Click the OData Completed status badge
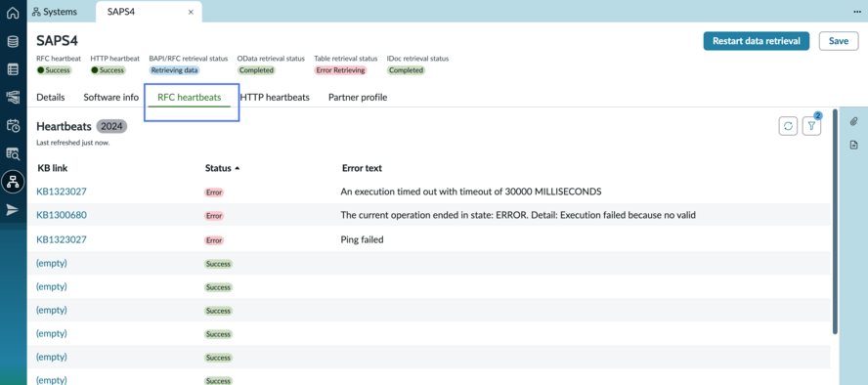Viewport: 868px width, 385px height. tap(256, 70)
